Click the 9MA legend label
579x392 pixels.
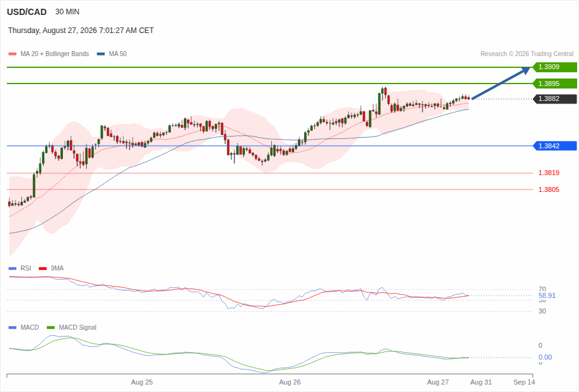click(x=57, y=269)
